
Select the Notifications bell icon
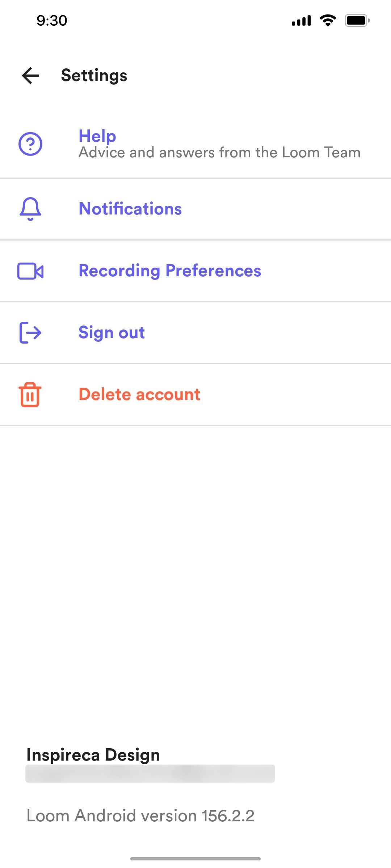point(30,209)
